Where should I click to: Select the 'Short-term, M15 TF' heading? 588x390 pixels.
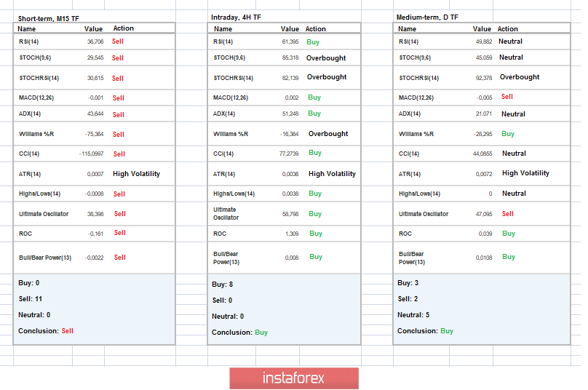point(48,19)
